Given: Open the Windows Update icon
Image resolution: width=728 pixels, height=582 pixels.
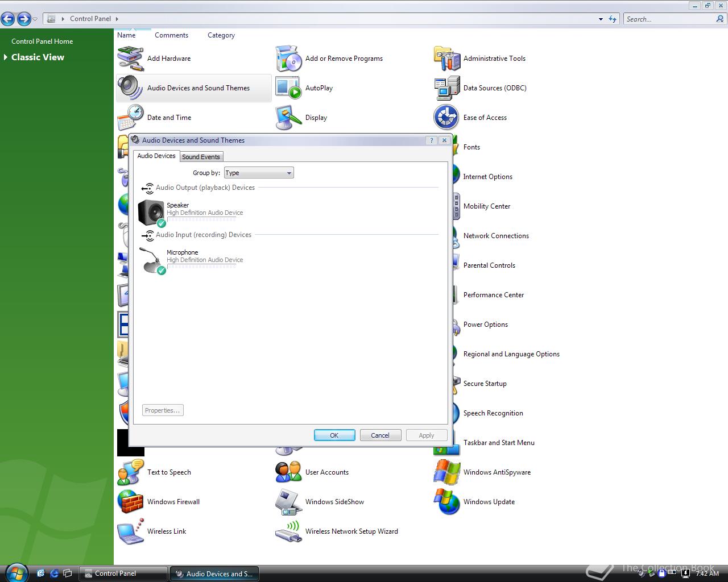Looking at the screenshot, I should coord(446,502).
